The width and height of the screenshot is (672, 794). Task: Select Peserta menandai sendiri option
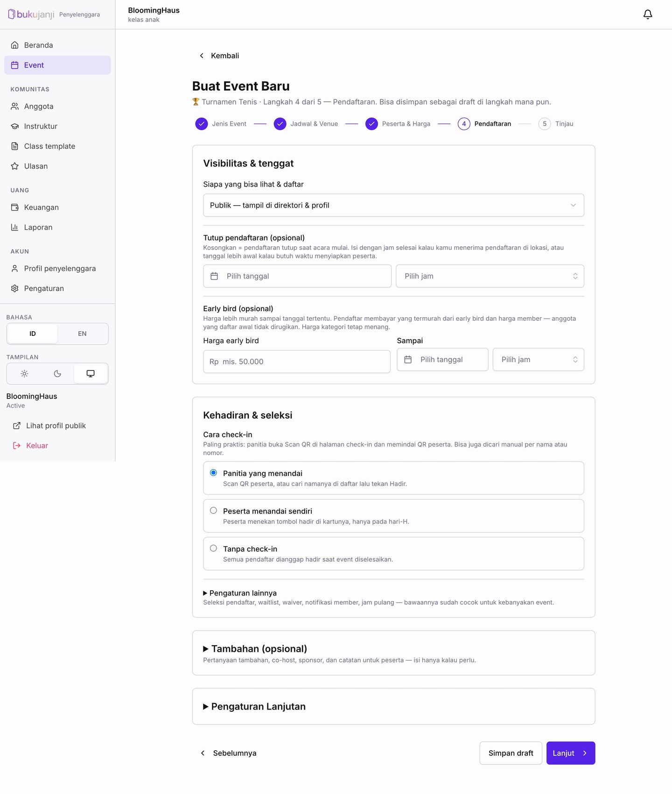point(393,516)
